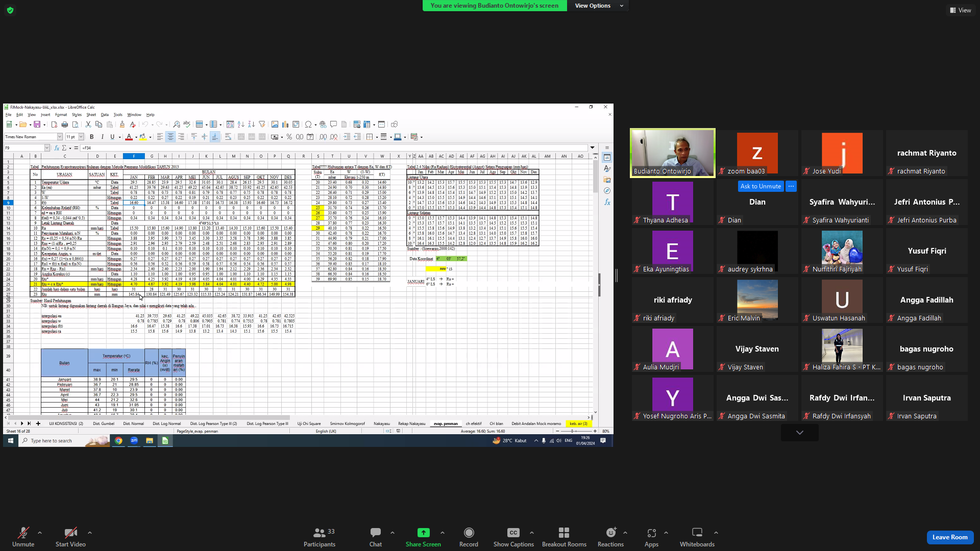Toggle Center Horizontally alignment in Calc
Screen dimensions: 980x551
click(x=170, y=137)
